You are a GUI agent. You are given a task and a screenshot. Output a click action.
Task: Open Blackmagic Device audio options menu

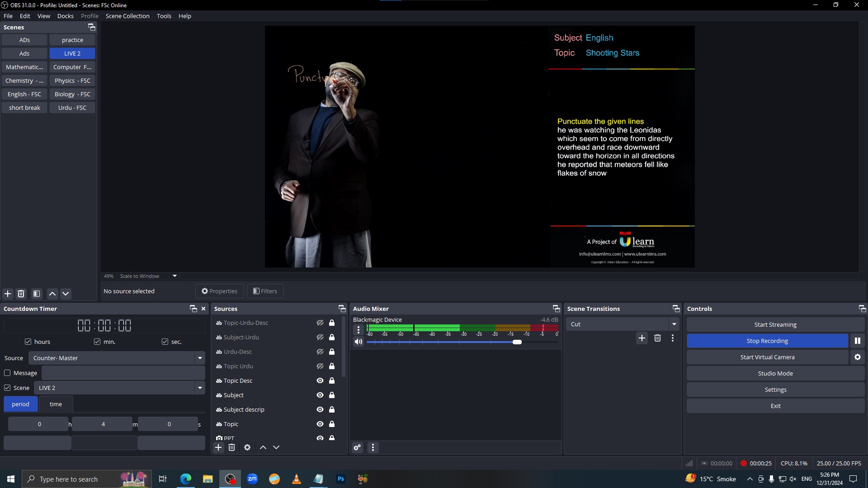359,330
